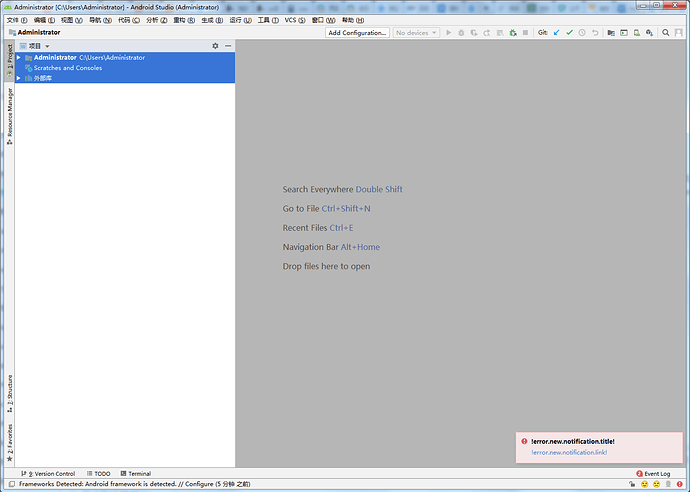The image size is (690, 492).
Task: Hide the project panel with minus button
Action: 228,46
